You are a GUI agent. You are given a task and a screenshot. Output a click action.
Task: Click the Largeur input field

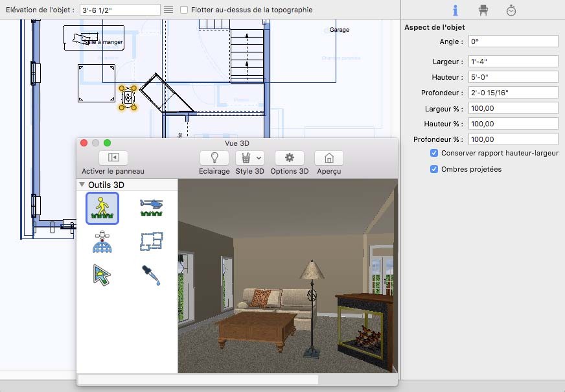click(x=513, y=62)
